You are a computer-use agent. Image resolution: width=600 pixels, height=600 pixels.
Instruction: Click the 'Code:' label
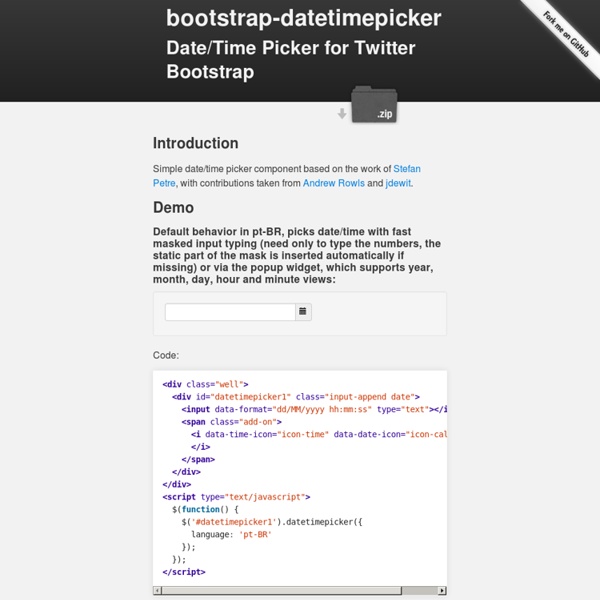pos(166,355)
